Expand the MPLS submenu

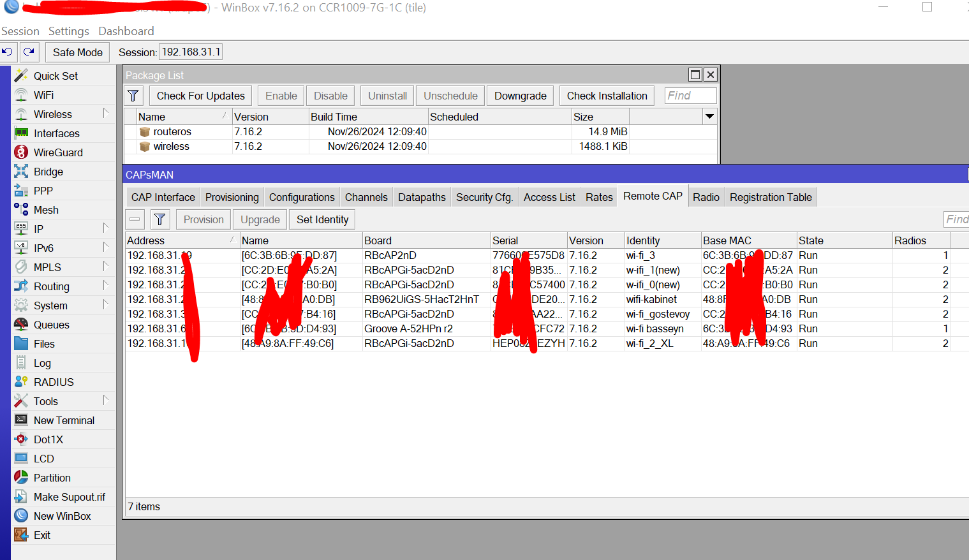click(106, 267)
